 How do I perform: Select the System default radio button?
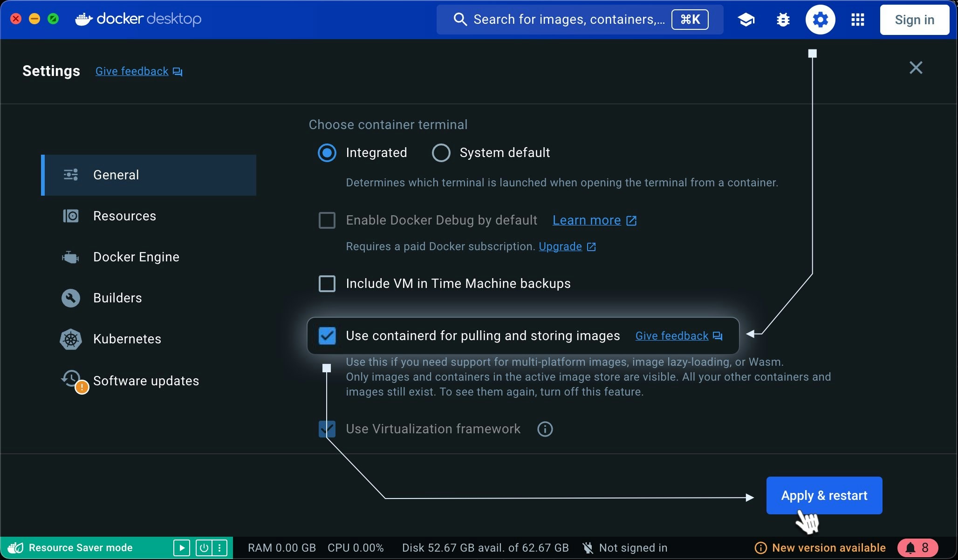(x=441, y=153)
